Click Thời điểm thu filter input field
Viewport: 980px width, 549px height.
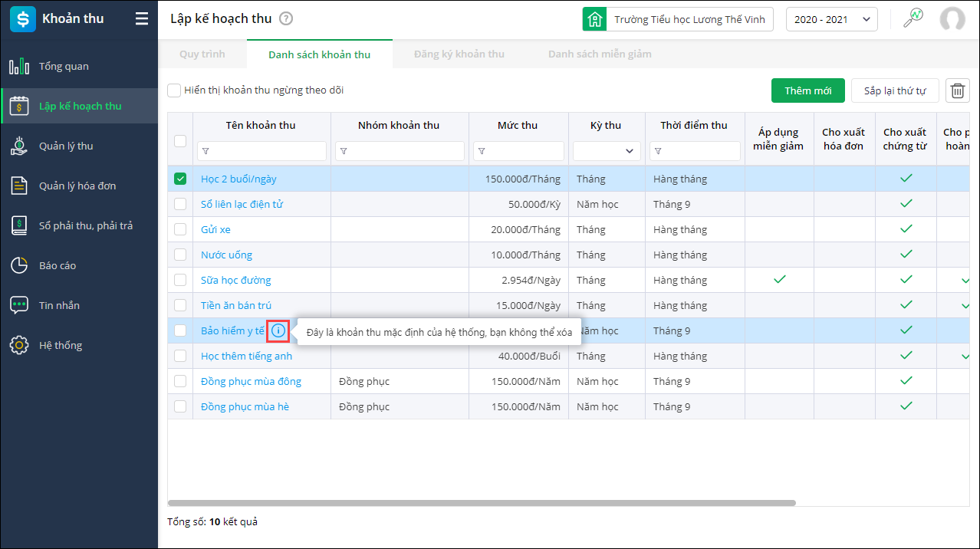point(695,151)
